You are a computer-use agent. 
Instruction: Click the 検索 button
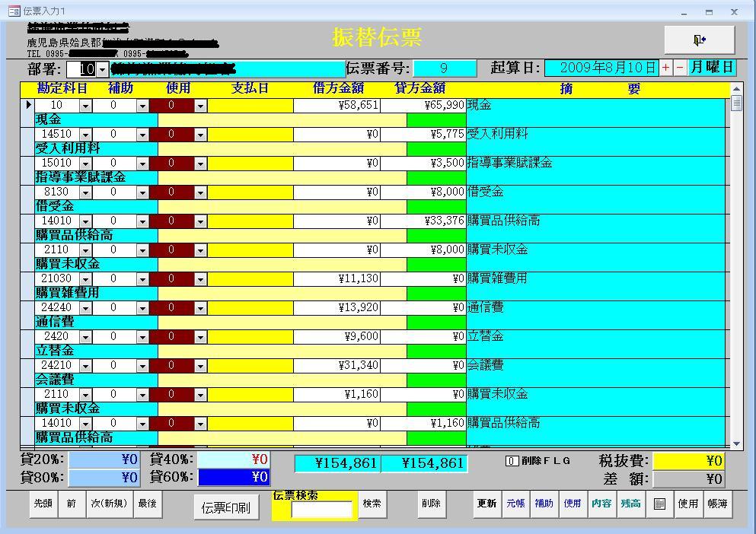pyautogui.click(x=372, y=504)
